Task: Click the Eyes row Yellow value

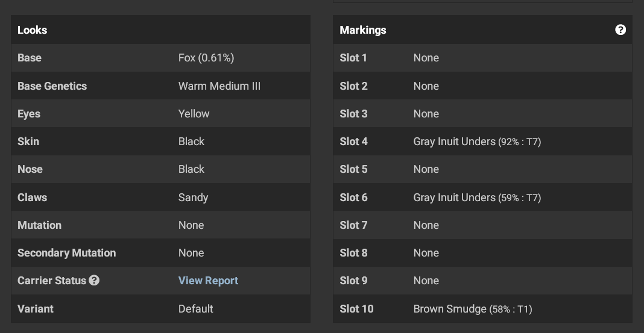Action: (194, 114)
